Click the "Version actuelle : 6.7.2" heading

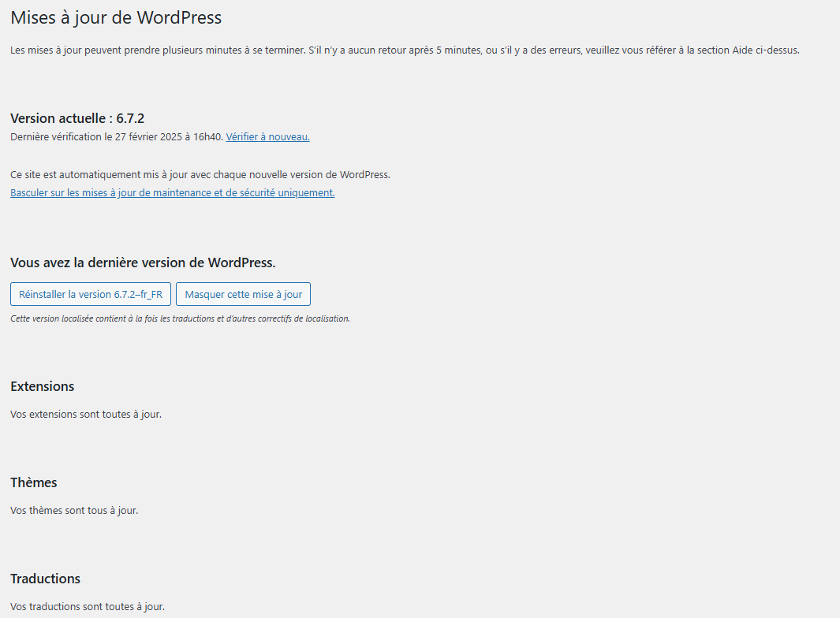pos(77,118)
